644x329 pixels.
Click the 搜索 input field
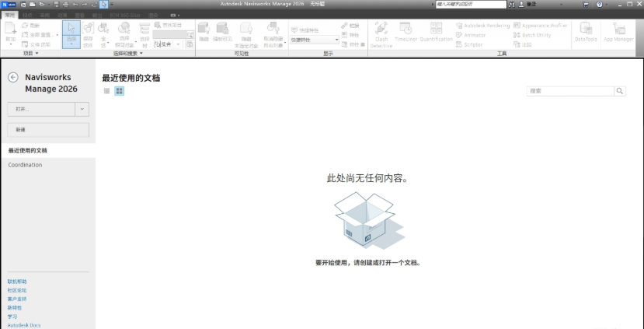click(570, 91)
